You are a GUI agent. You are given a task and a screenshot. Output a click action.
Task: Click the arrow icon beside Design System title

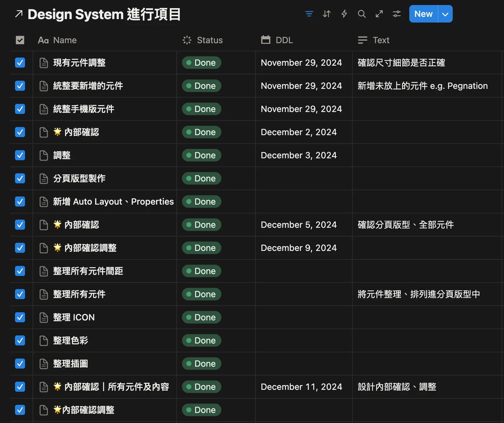pyautogui.click(x=19, y=14)
